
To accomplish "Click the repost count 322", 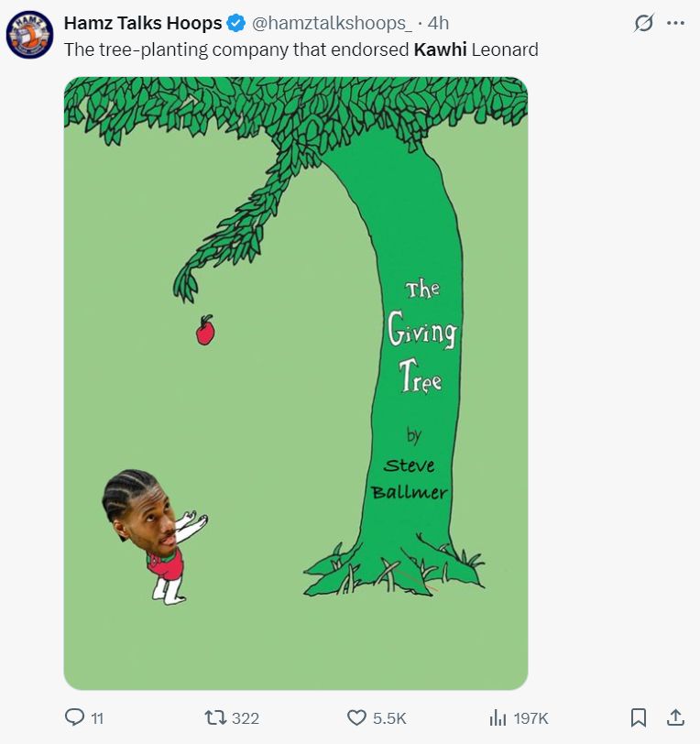I will 246,718.
